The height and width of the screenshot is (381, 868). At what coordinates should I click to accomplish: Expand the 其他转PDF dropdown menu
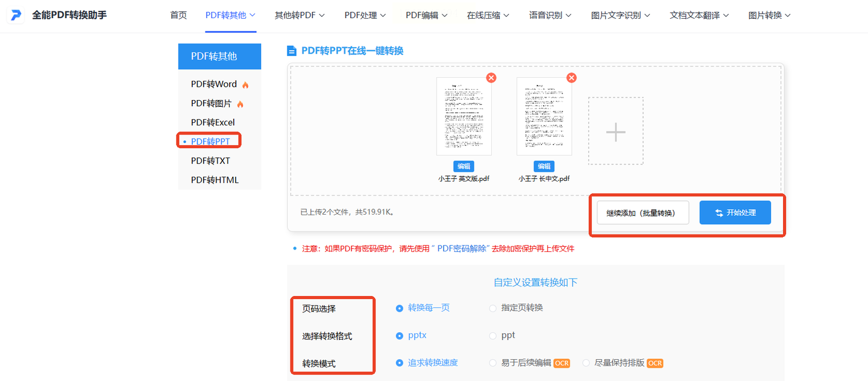[x=300, y=15]
